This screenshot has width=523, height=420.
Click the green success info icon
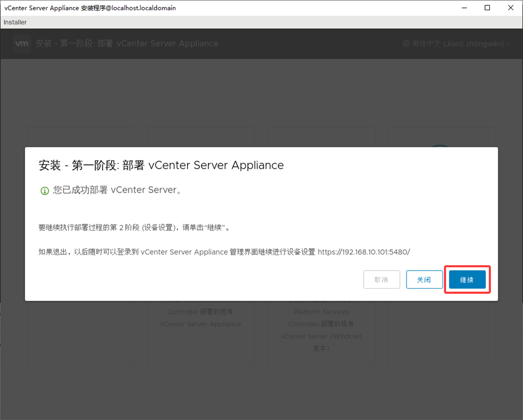click(x=45, y=191)
